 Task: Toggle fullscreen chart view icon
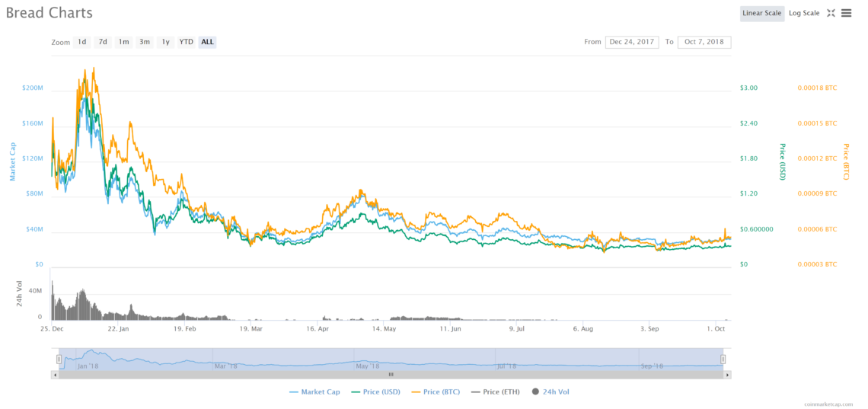tap(831, 13)
